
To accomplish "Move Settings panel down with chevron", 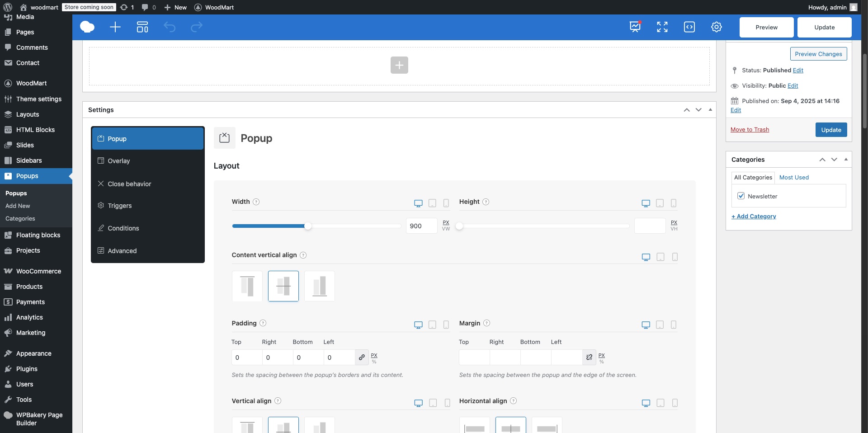I will (698, 110).
